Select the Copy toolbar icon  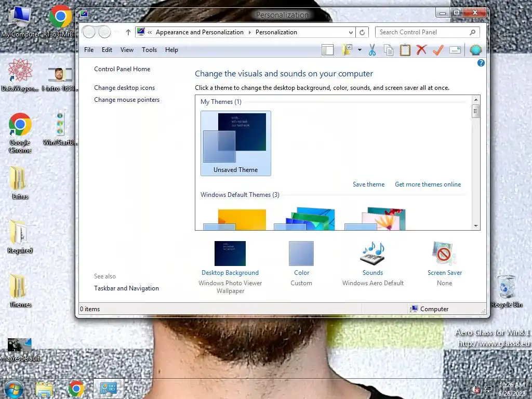pyautogui.click(x=389, y=50)
